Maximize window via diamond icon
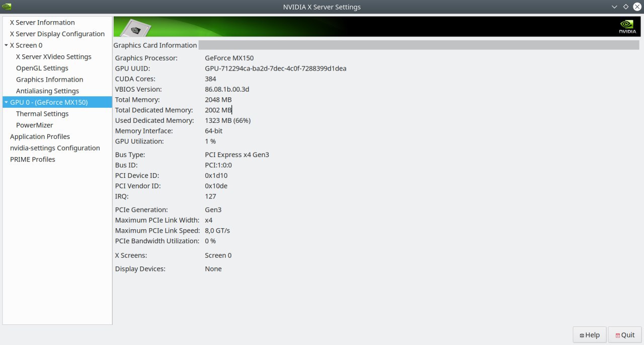The width and height of the screenshot is (644, 345). (626, 7)
